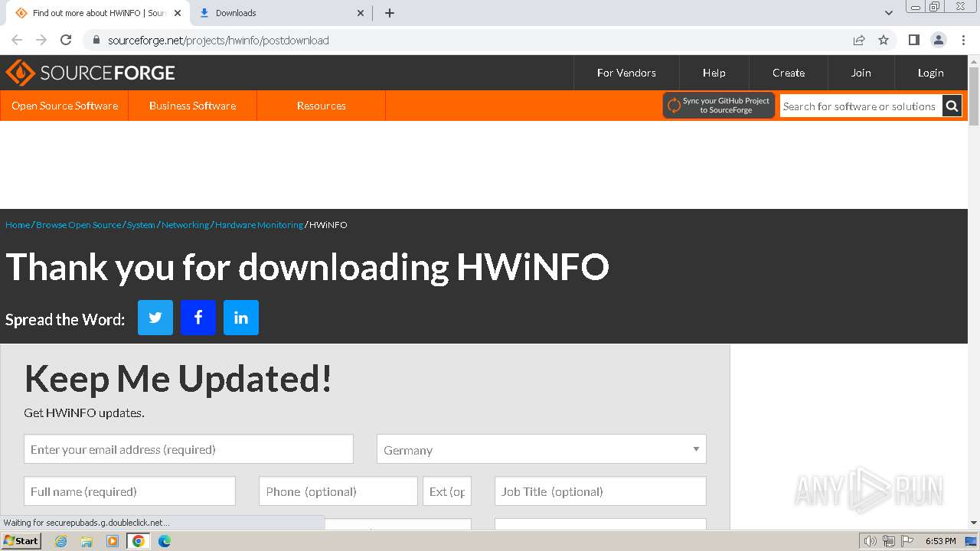The width and height of the screenshot is (980, 551).
Task: Open the tab search chevron
Action: (888, 13)
